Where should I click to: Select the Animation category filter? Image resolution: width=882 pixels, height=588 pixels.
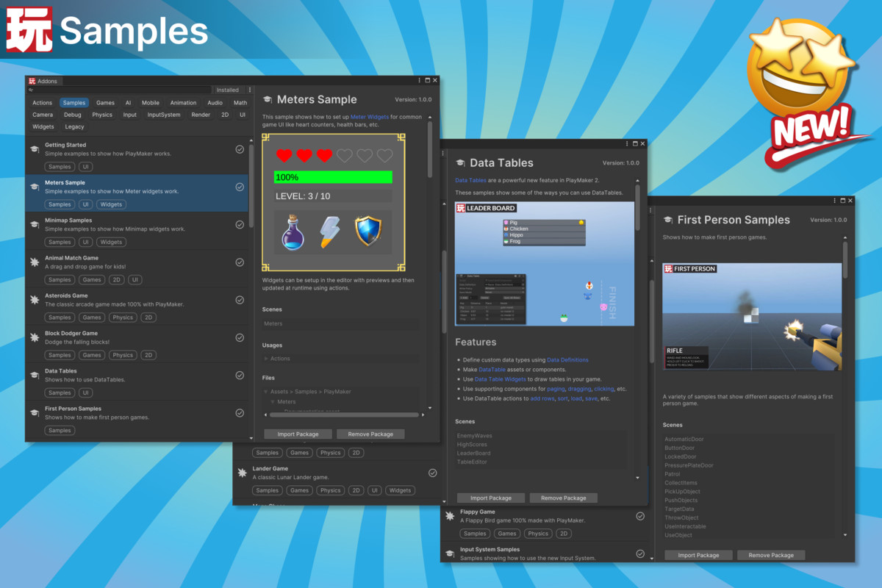tap(183, 103)
